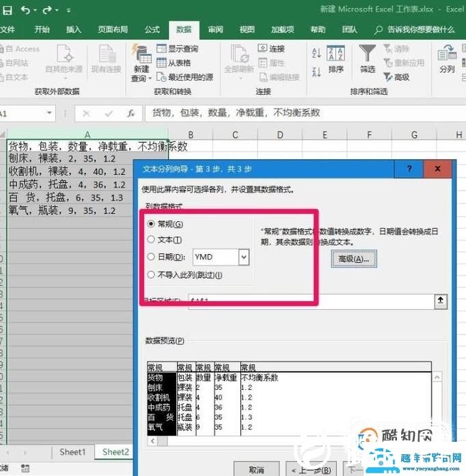
Task: Open the Customize Quick Access Toolbar arrow
Action: click(x=68, y=10)
